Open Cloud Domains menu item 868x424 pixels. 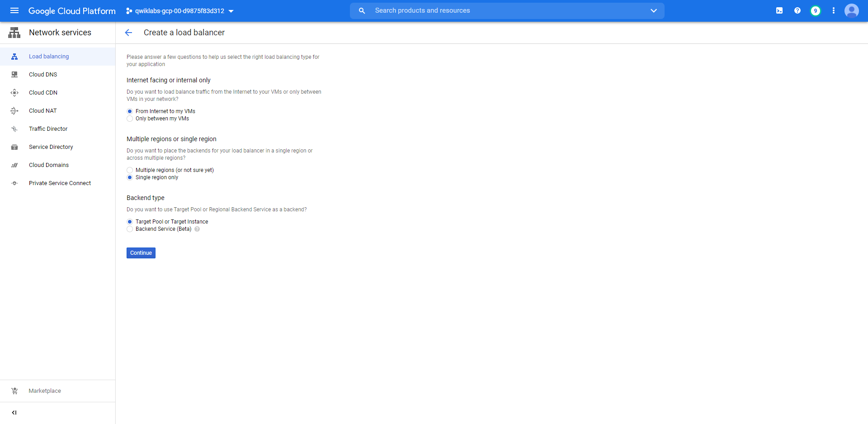58,165
